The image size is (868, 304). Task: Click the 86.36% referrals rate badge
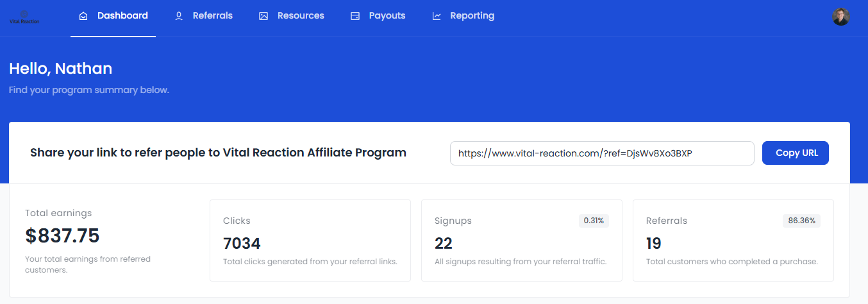801,221
